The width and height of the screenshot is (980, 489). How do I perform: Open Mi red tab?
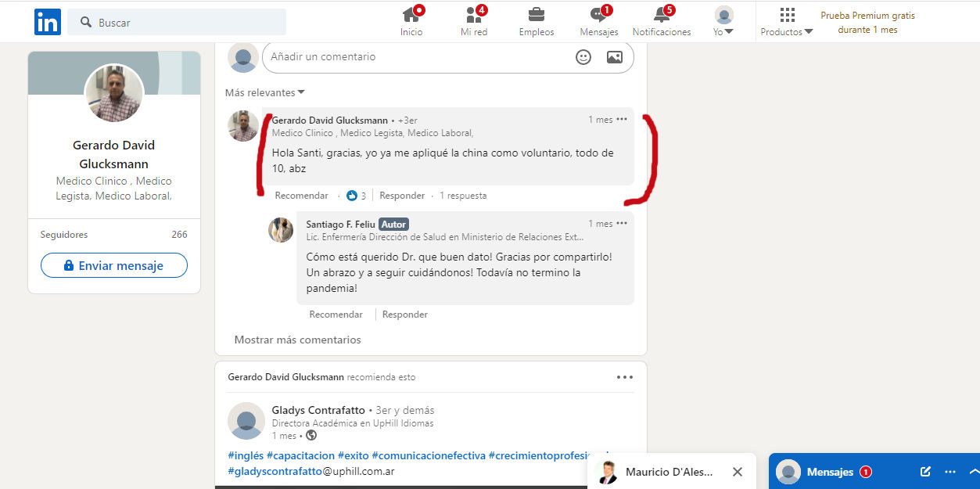point(474,21)
